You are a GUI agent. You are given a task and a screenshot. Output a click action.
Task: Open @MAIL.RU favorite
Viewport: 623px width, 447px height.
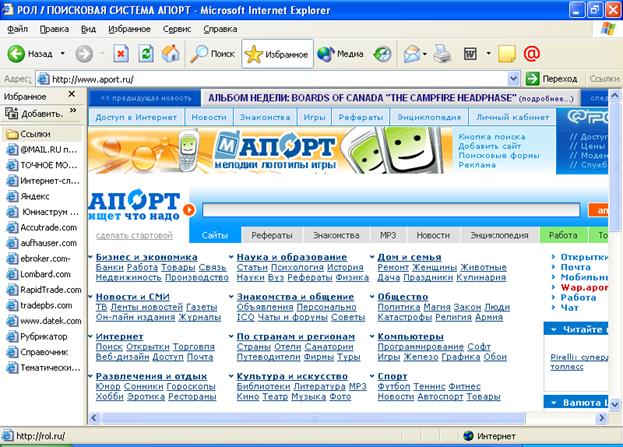point(42,150)
